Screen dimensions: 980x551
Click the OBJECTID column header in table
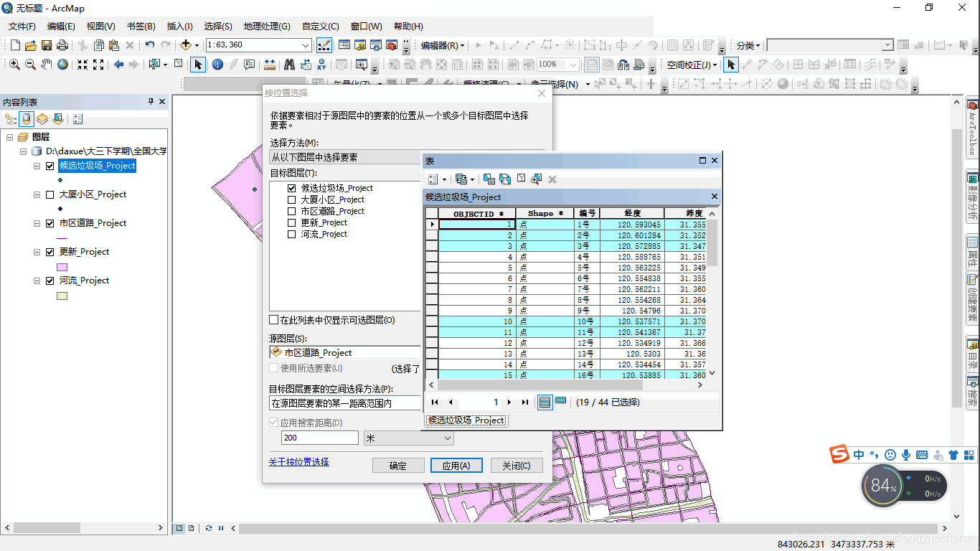pos(477,214)
